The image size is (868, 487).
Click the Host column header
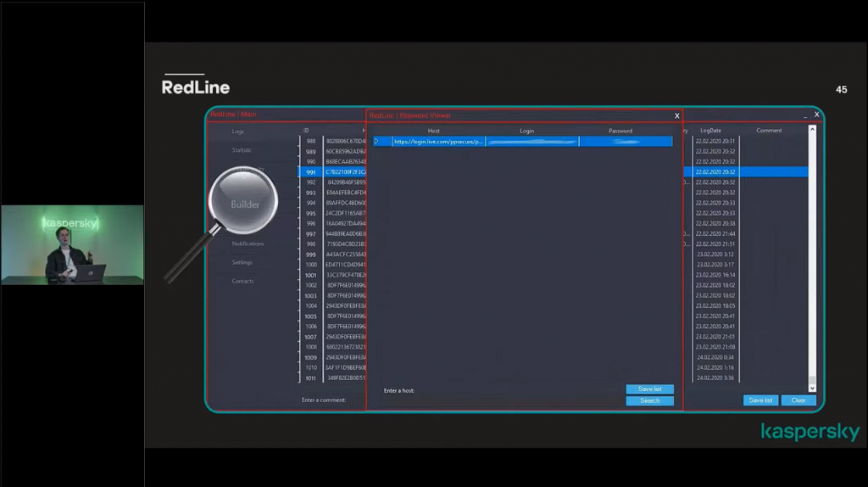(x=433, y=131)
